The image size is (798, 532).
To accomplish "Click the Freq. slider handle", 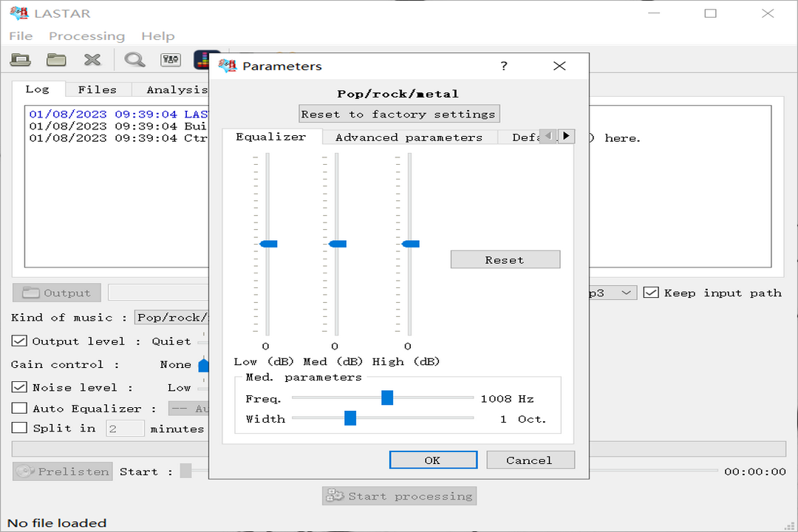I will pos(387,398).
